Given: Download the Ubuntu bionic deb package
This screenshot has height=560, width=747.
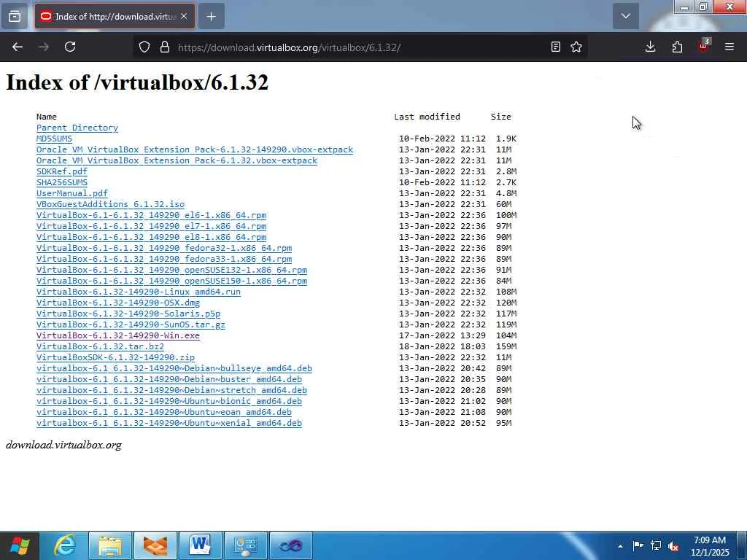Looking at the screenshot, I should pyautogui.click(x=169, y=402).
